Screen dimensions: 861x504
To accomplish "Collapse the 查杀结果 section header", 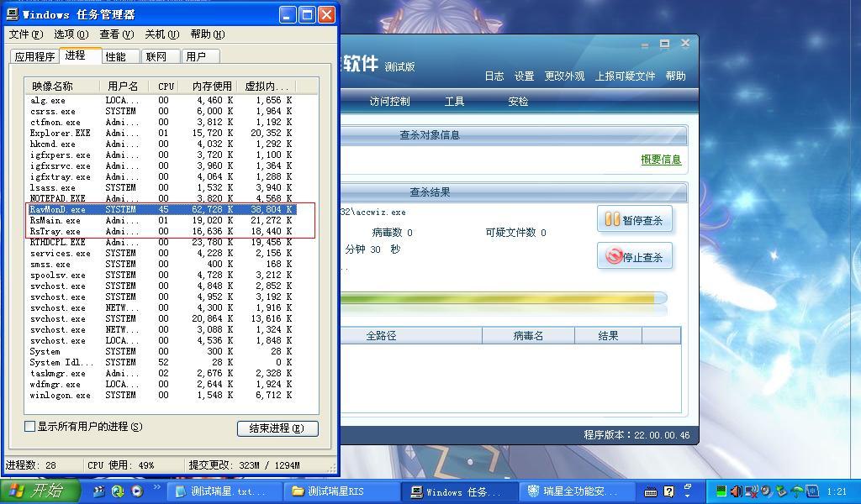I will pos(514,192).
